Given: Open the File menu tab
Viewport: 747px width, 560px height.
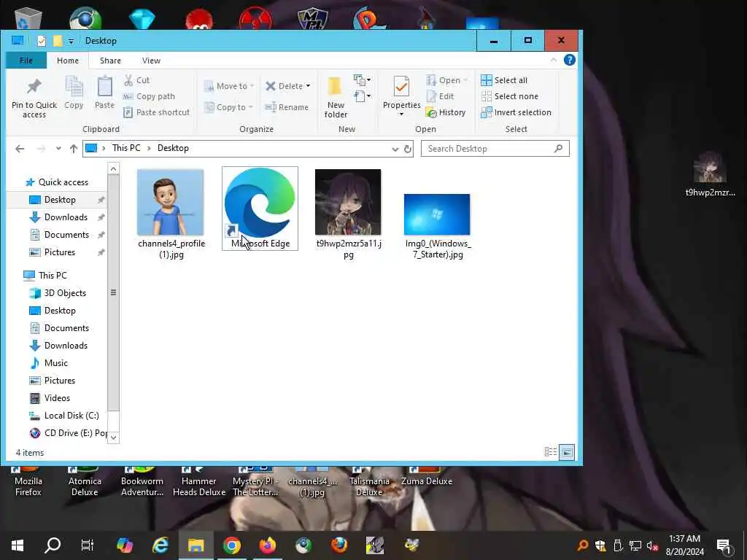Looking at the screenshot, I should (x=26, y=61).
